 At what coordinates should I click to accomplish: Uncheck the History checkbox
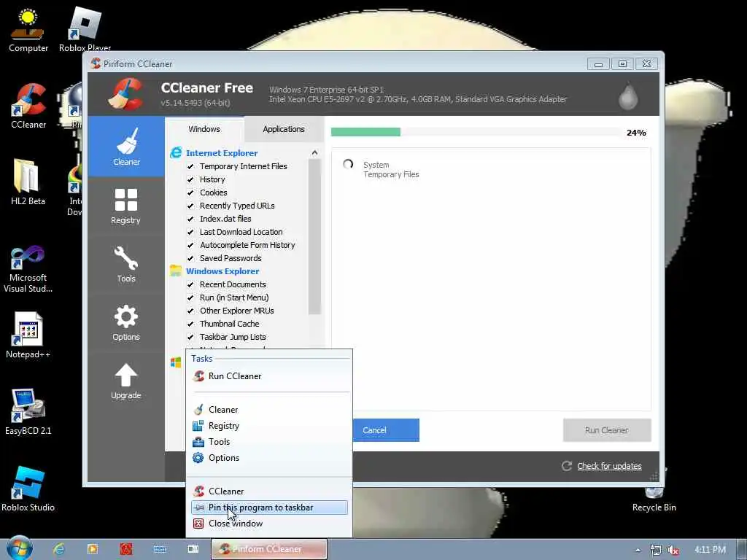click(x=190, y=179)
